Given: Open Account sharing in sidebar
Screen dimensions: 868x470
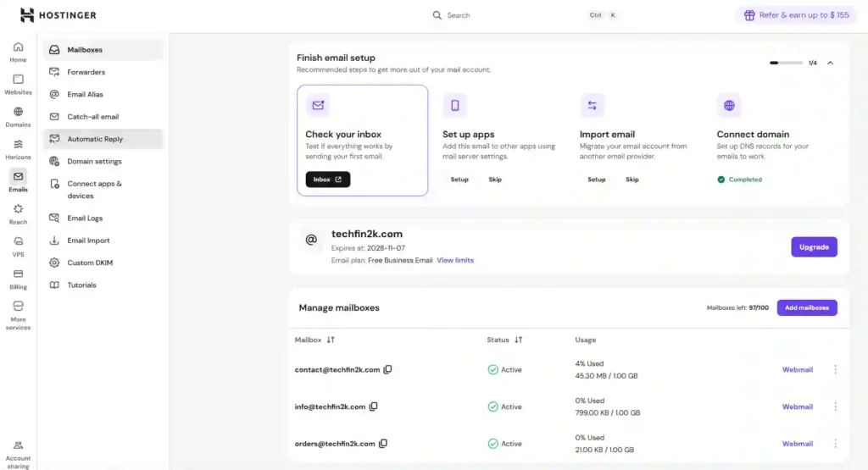Looking at the screenshot, I should [19, 455].
